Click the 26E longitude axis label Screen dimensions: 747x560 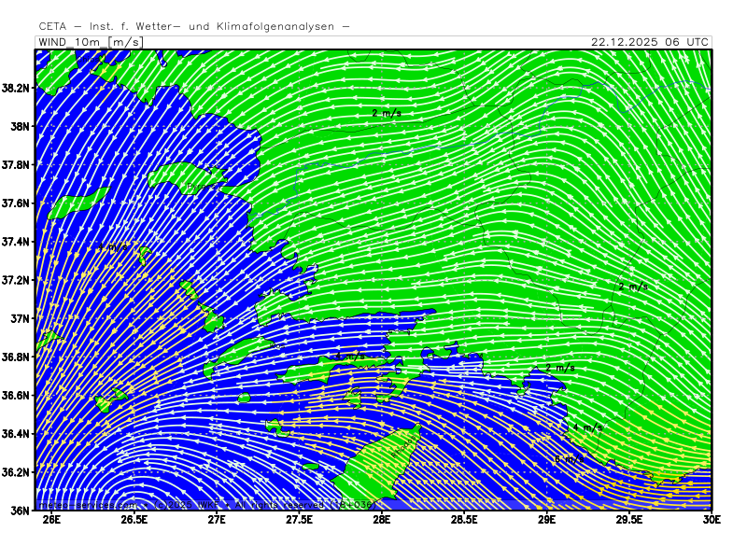(x=51, y=520)
